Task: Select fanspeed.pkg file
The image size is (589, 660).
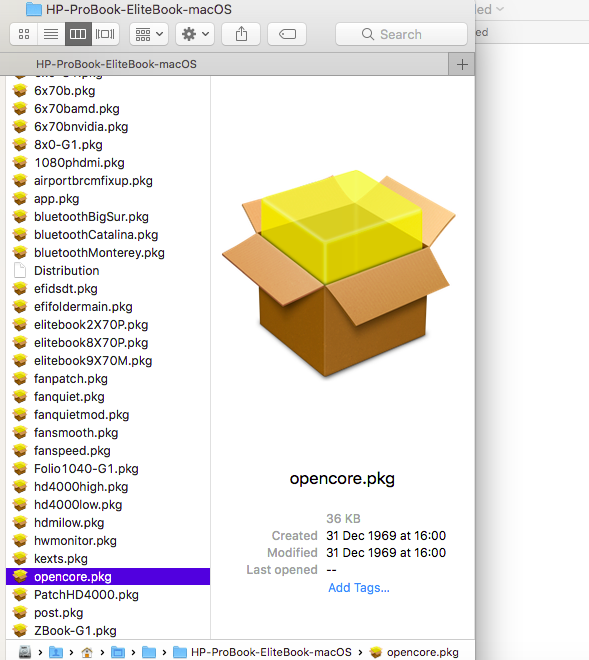Action: (x=108, y=451)
